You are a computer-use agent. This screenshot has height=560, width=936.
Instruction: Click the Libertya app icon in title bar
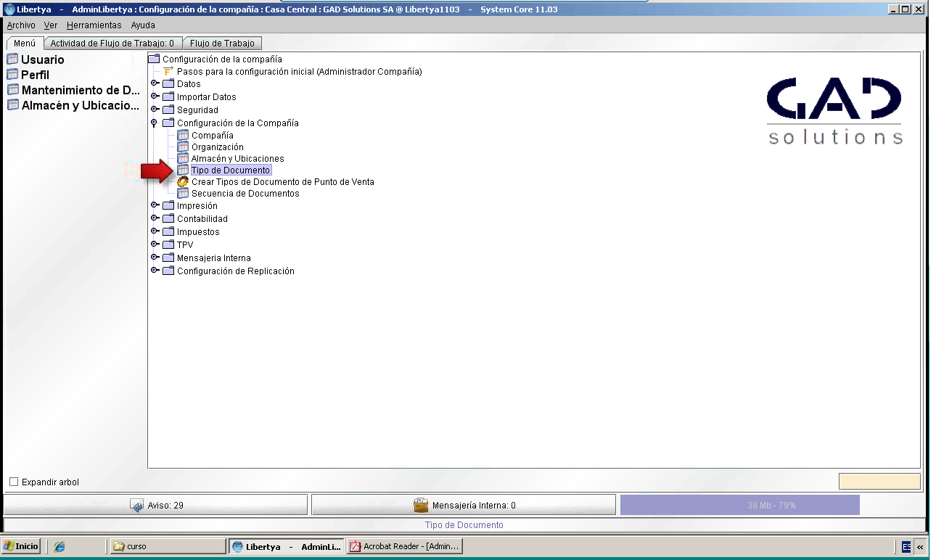pyautogui.click(x=9, y=9)
